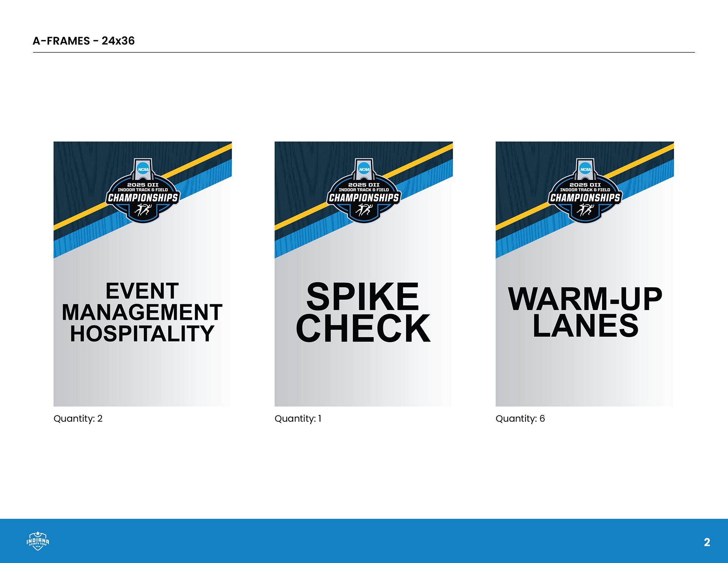Click the EVENT MANAGEMENT HOSPITALITY text
Viewport: 728px width, 563px height.
[143, 312]
